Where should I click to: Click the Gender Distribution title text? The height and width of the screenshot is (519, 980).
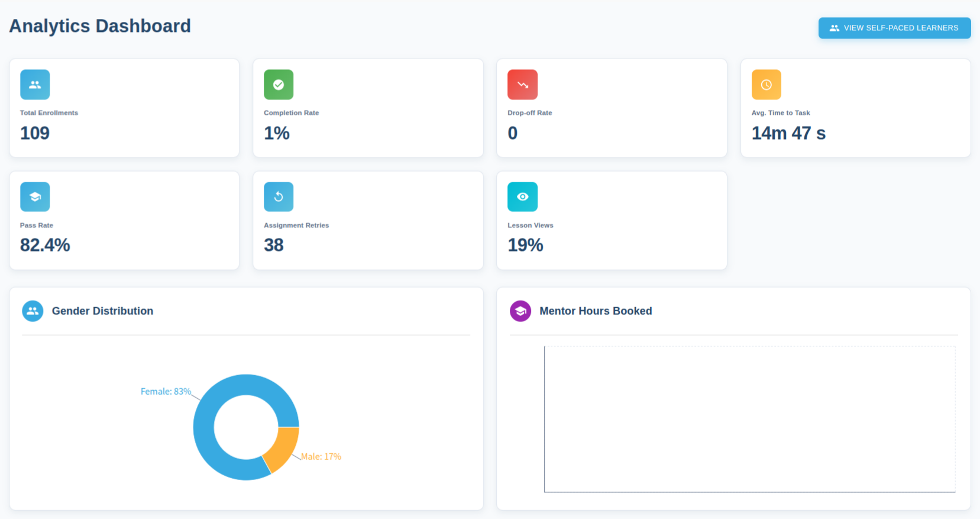click(x=102, y=311)
